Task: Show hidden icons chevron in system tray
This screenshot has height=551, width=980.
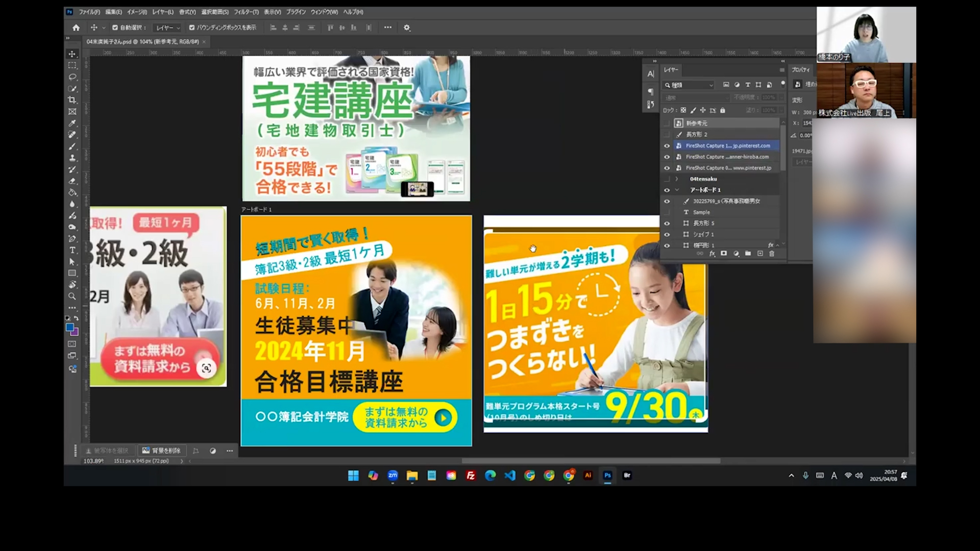Action: [791, 475]
